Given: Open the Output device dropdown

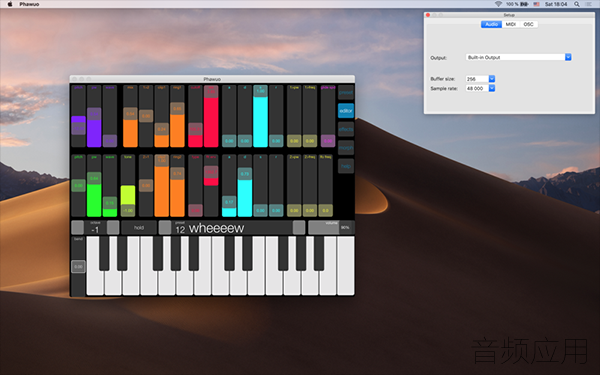Looking at the screenshot, I should point(518,57).
